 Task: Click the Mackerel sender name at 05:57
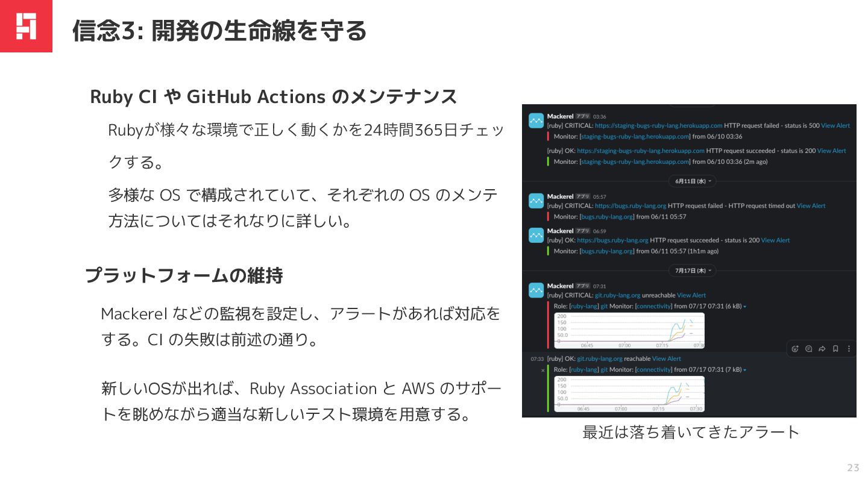560,196
